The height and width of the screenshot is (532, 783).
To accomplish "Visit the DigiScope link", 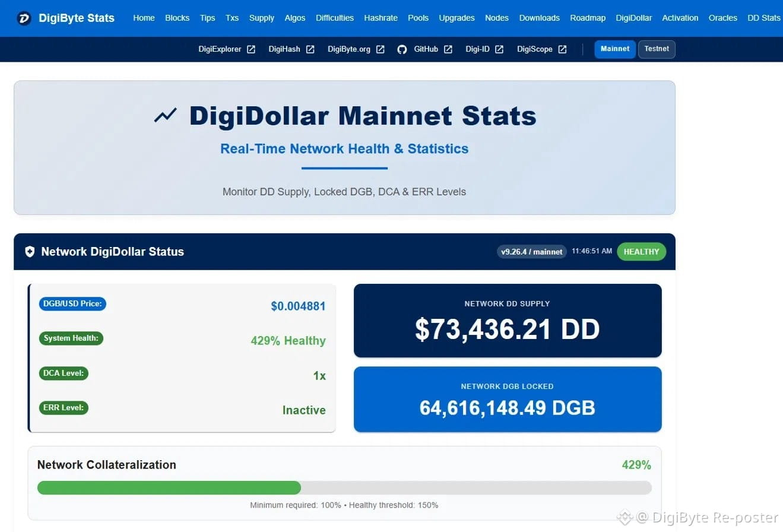I will pyautogui.click(x=535, y=49).
